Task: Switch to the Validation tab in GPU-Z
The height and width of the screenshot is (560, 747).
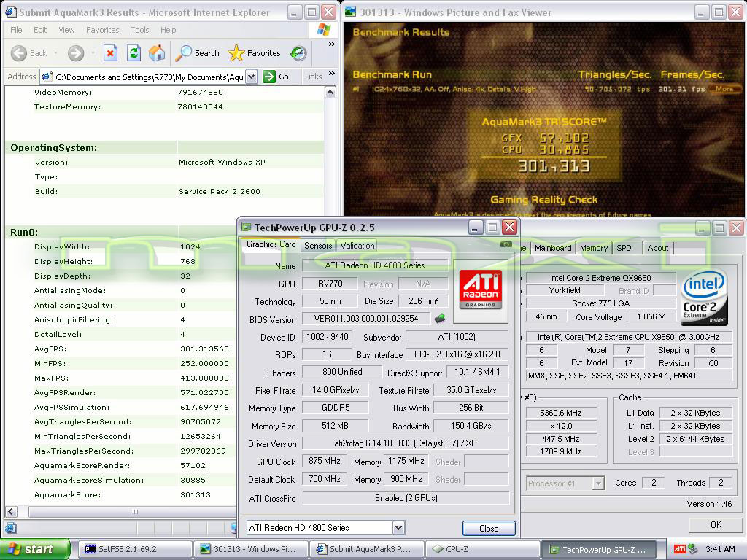Action: tap(357, 245)
